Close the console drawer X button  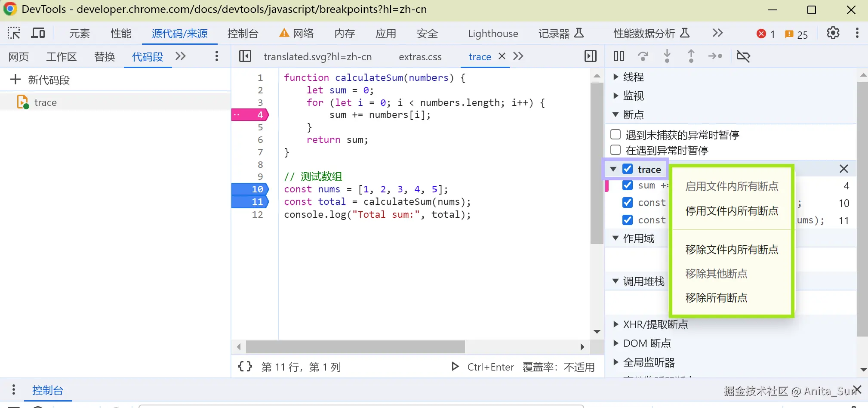coord(857,390)
